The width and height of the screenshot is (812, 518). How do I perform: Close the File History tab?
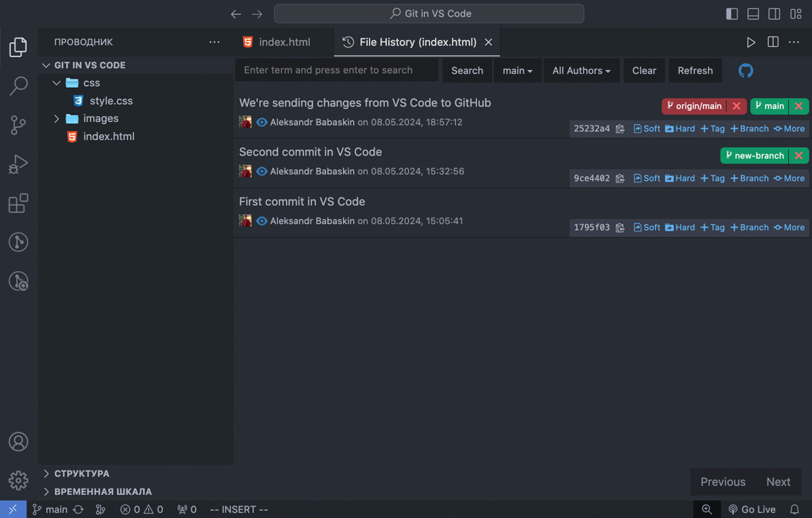click(488, 42)
